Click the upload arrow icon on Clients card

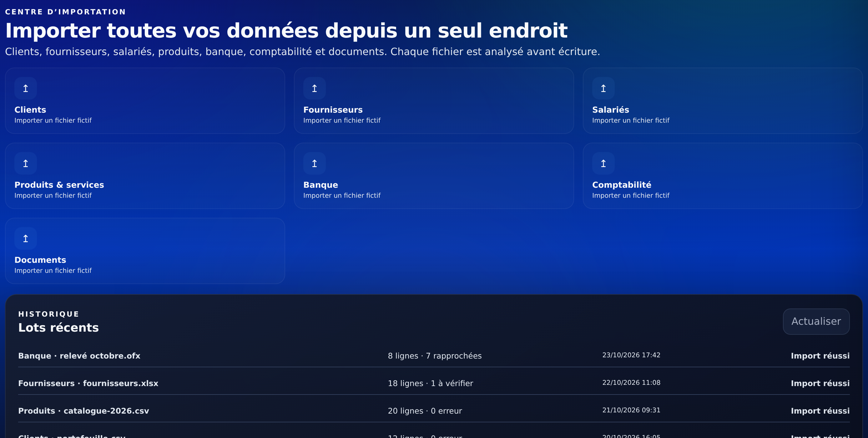tap(26, 88)
